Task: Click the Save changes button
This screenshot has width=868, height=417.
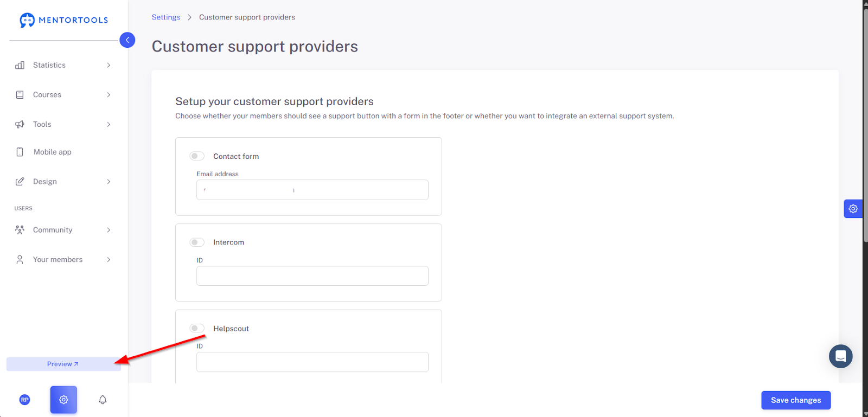Action: coord(796,400)
